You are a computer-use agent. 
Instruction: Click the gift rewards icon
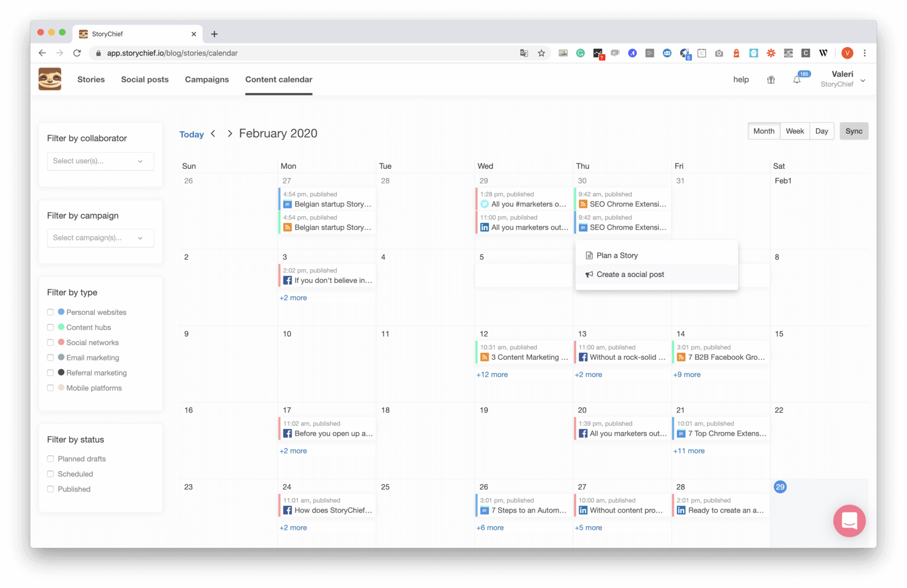point(770,79)
